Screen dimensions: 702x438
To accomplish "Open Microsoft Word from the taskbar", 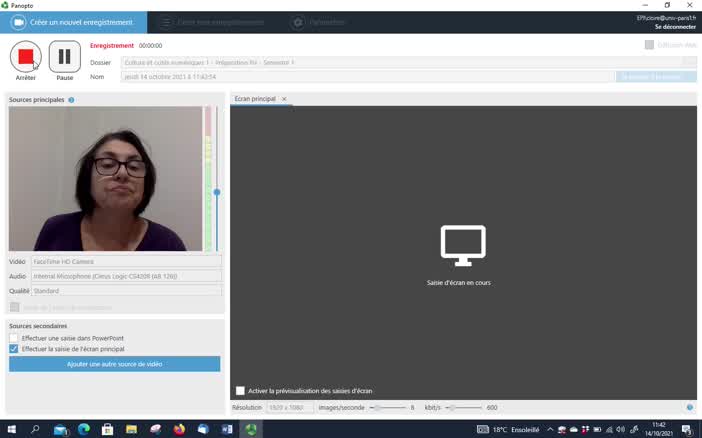I will coord(227,429).
